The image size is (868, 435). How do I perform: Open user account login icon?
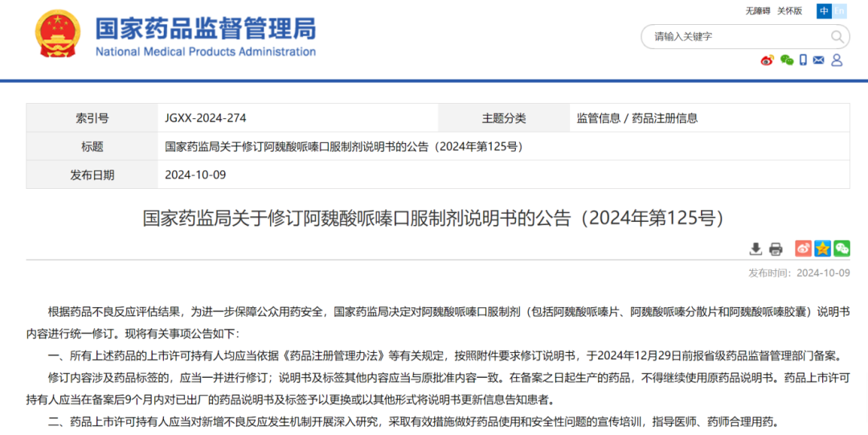pyautogui.click(x=837, y=60)
